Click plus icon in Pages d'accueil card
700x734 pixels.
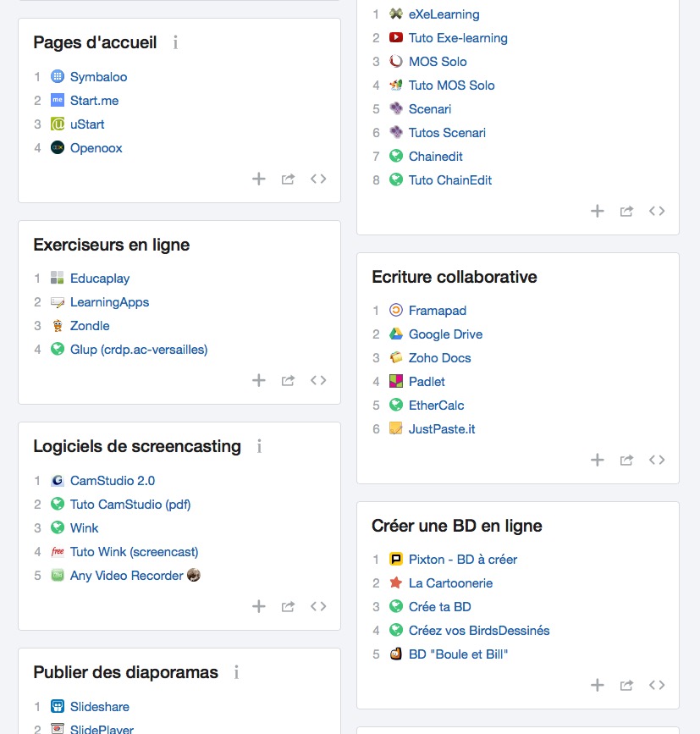click(x=259, y=179)
